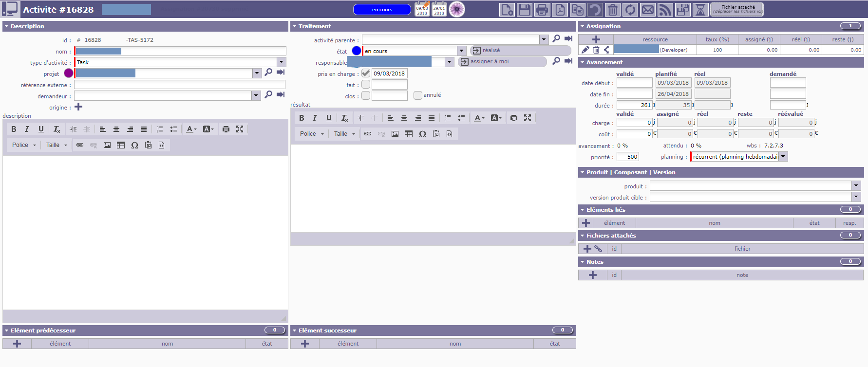The height and width of the screenshot is (367, 868).
Task: Search for a project using the magnifier
Action: coord(268,73)
